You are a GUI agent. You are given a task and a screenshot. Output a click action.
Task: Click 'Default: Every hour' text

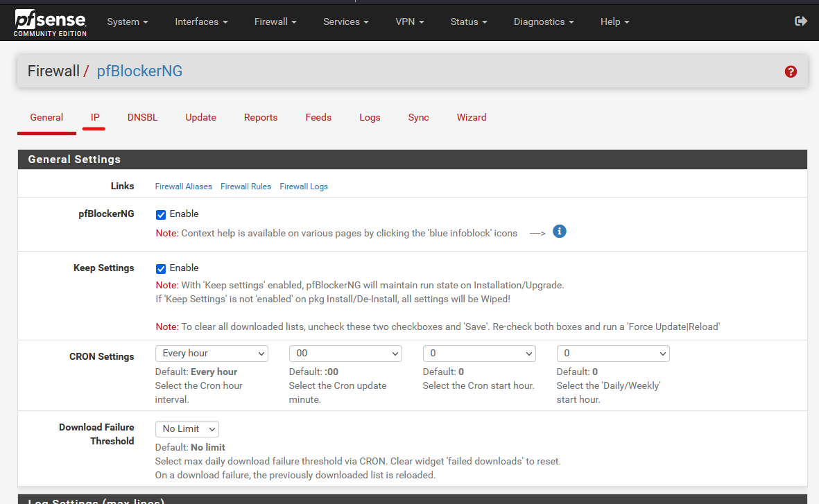coord(196,372)
